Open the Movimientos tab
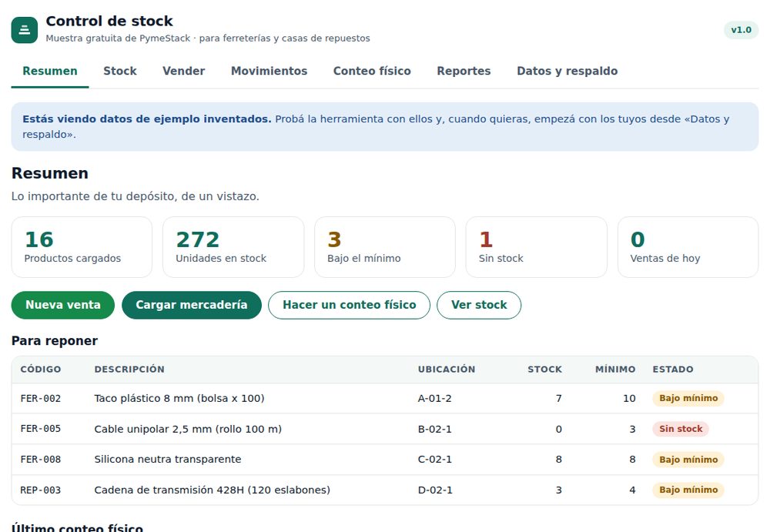Viewport: 770px width, 532px height. click(269, 72)
